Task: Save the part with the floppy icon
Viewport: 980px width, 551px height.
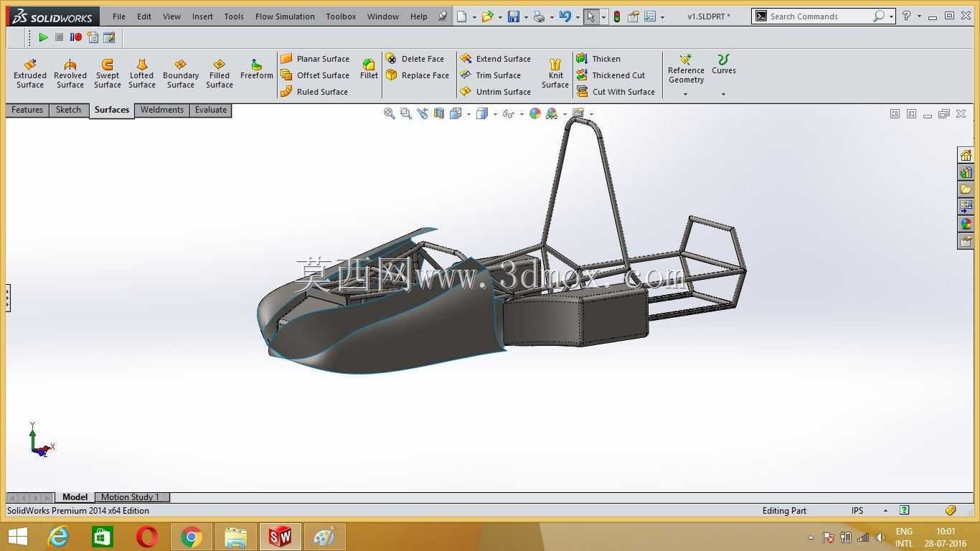Action: (514, 17)
